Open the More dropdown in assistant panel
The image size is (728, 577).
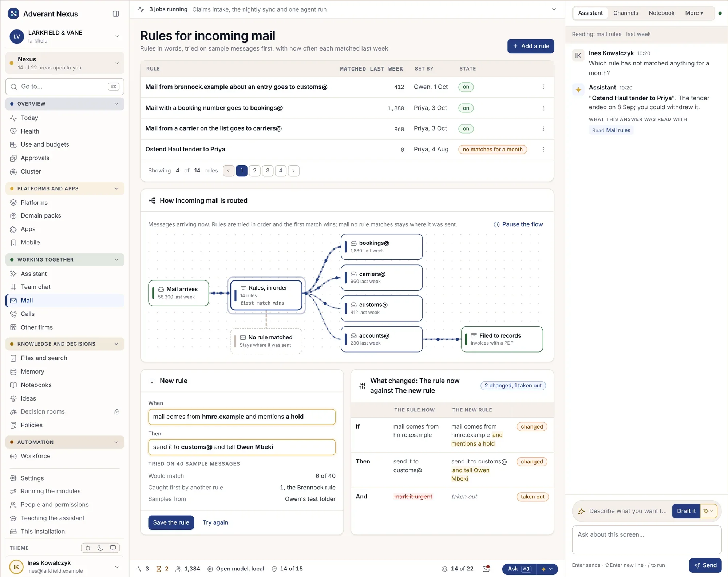(x=694, y=13)
